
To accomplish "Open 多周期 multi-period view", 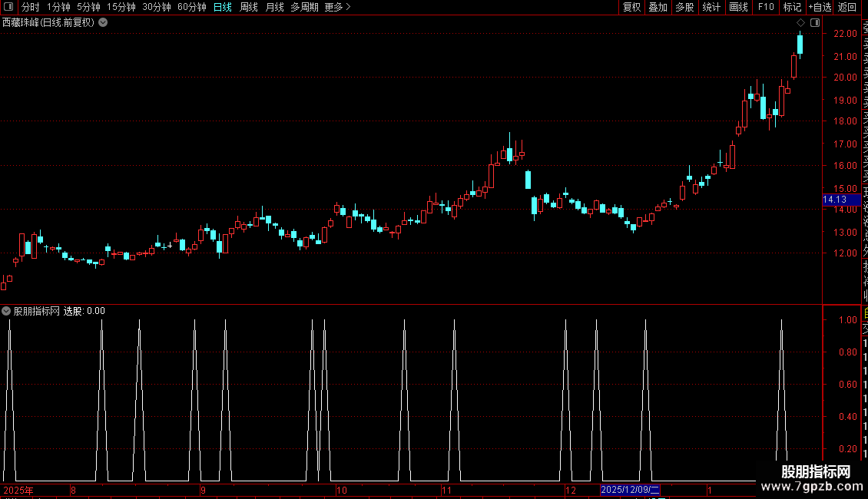I will (x=304, y=7).
